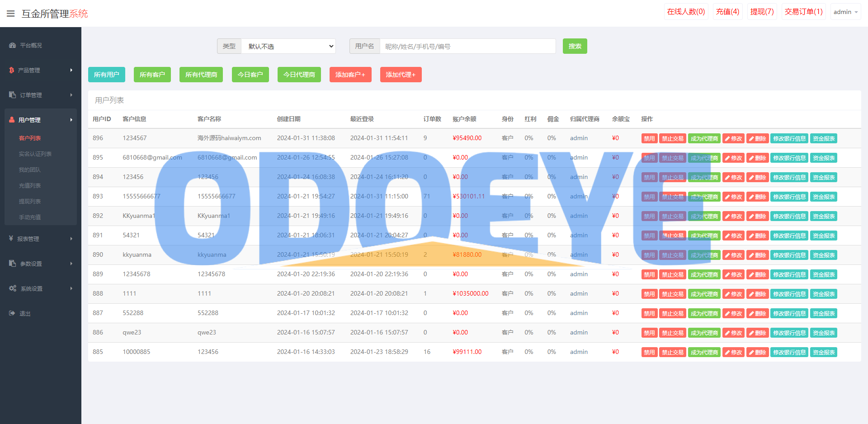The height and width of the screenshot is (424, 868).
Task: Select the 今日客户 filter button
Action: (250, 75)
